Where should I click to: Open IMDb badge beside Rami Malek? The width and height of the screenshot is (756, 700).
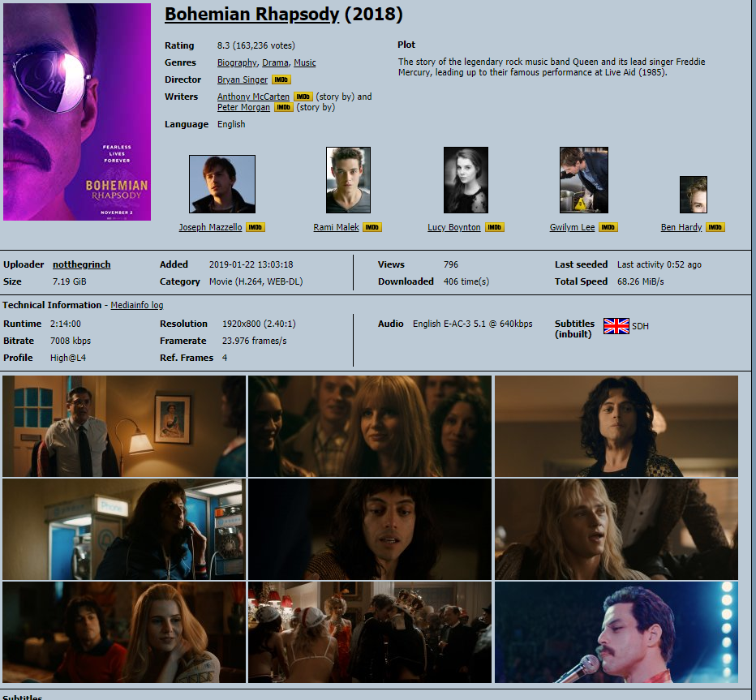[372, 227]
